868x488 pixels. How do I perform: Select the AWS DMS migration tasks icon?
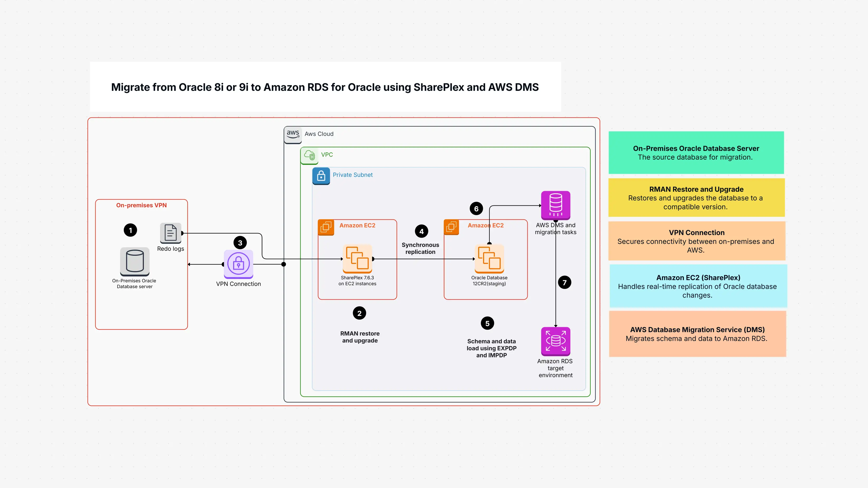(556, 205)
